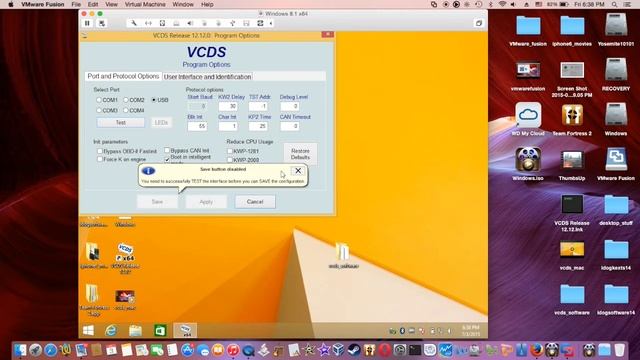
Task: Expand the VMware toolbar arrow
Action: point(271,23)
